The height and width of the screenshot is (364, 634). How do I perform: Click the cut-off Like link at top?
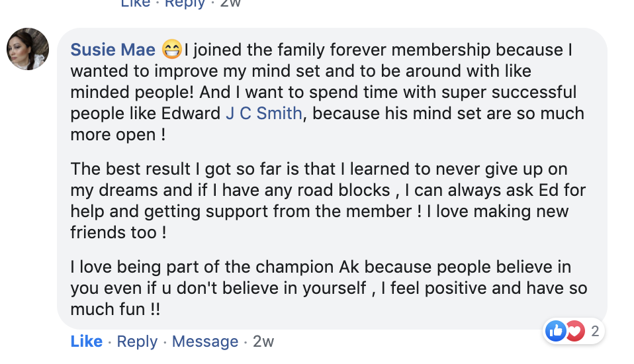(136, 3)
